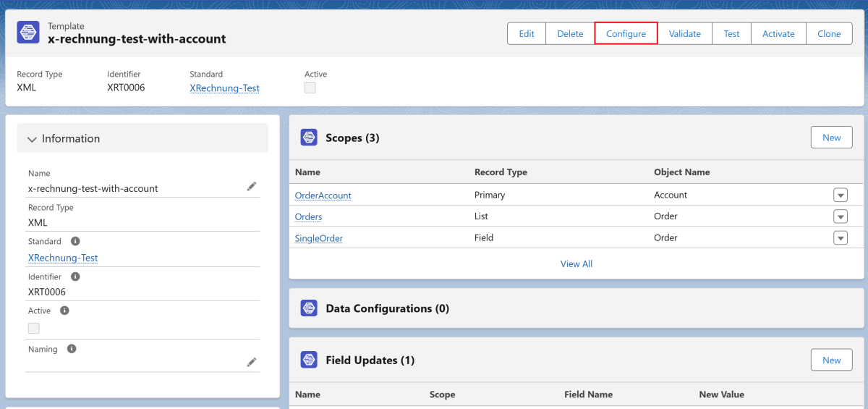Screen dimensions: 868x409
Task: Open row actions dropdown for SingleOrder
Action: click(x=840, y=238)
